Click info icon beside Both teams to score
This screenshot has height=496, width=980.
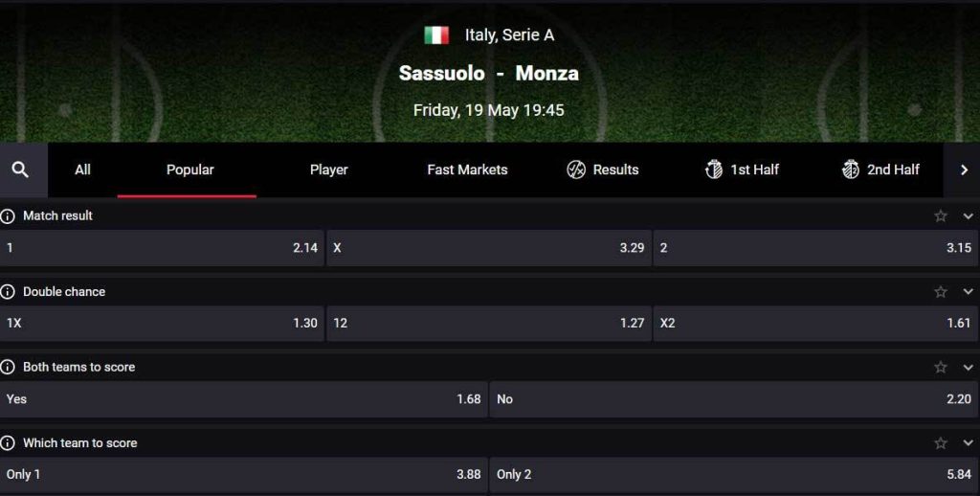point(8,368)
